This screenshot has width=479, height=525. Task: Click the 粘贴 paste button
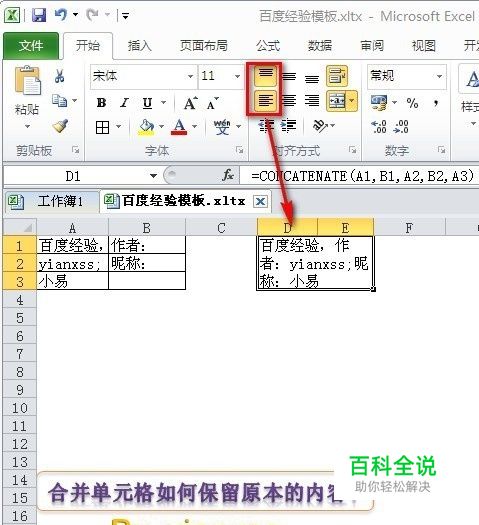[27, 81]
